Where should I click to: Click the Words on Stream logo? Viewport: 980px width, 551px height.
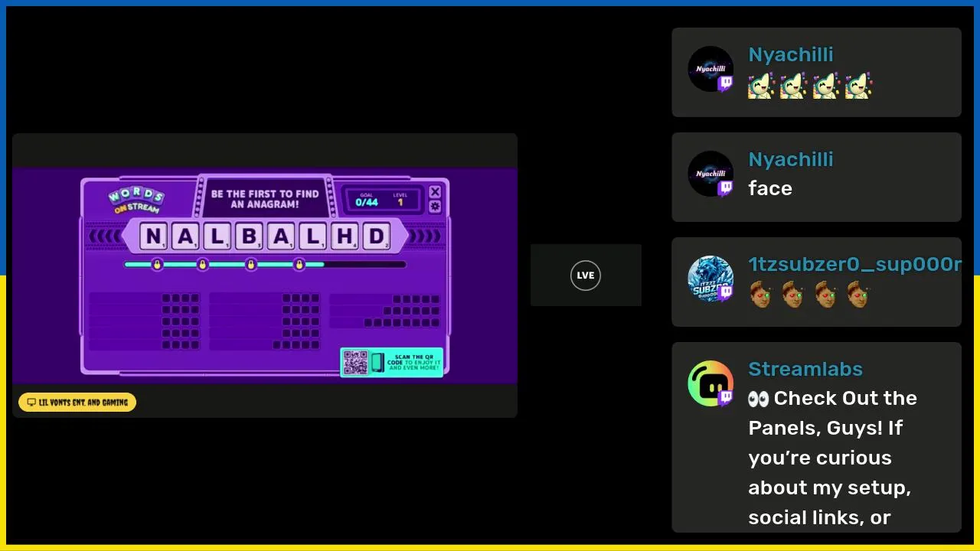pyautogui.click(x=136, y=200)
